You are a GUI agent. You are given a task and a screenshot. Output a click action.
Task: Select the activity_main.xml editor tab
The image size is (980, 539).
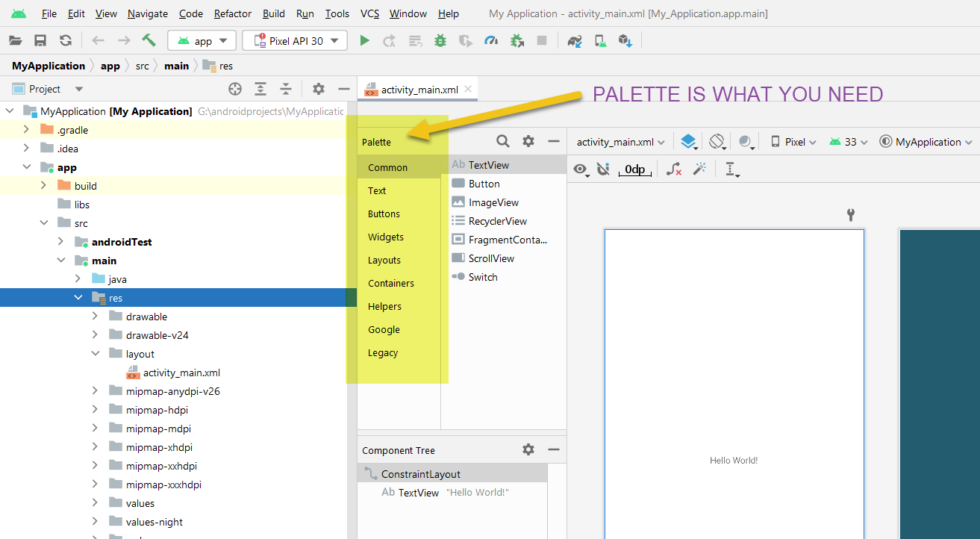point(419,90)
